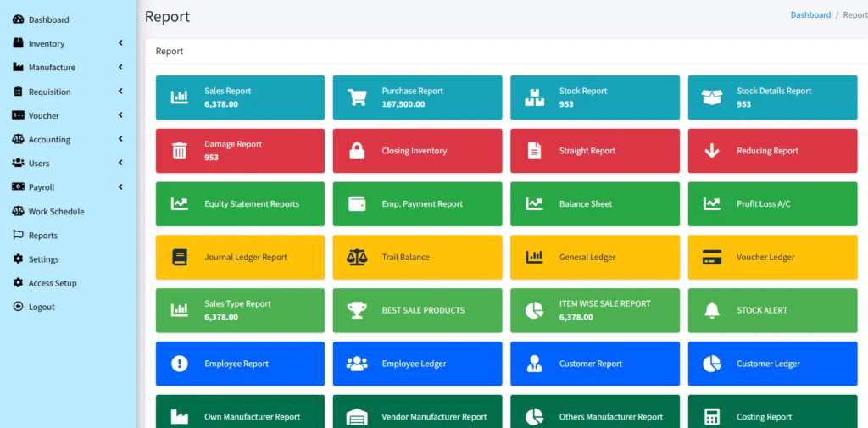Open the Customer Ledger label
868x428 pixels.
(768, 364)
